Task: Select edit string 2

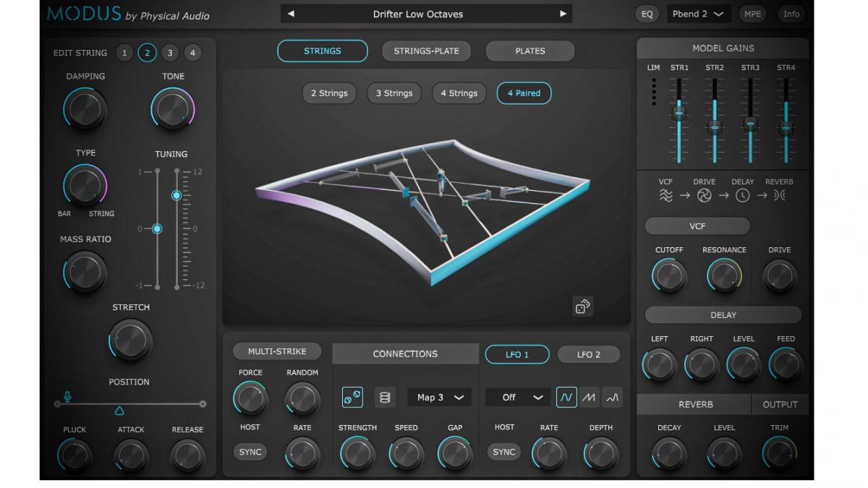Action: point(147,53)
